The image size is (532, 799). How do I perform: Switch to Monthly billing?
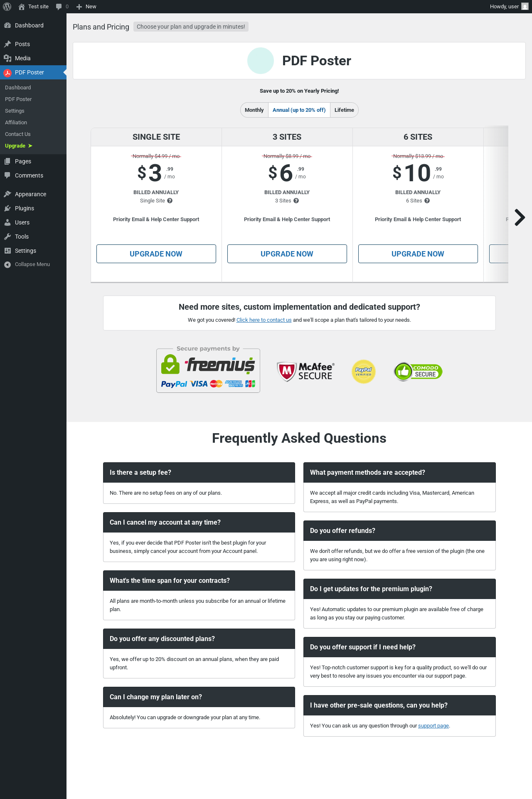[x=254, y=110]
